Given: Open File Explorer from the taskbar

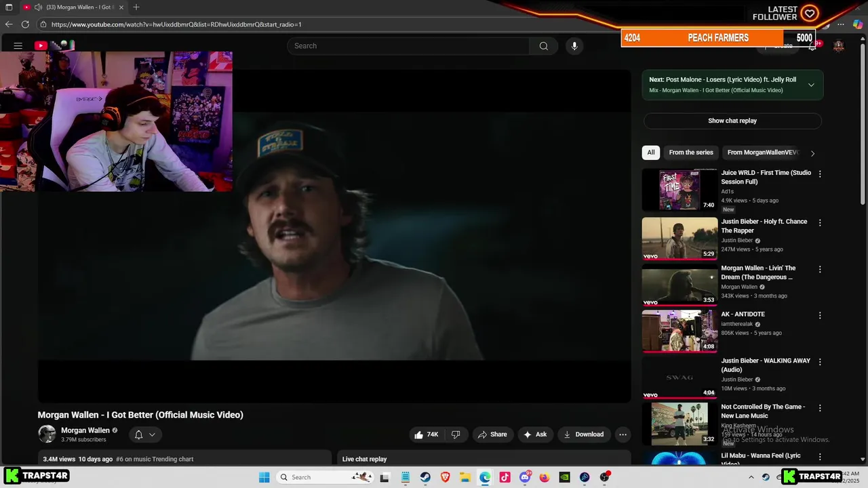Looking at the screenshot, I should click(x=465, y=477).
